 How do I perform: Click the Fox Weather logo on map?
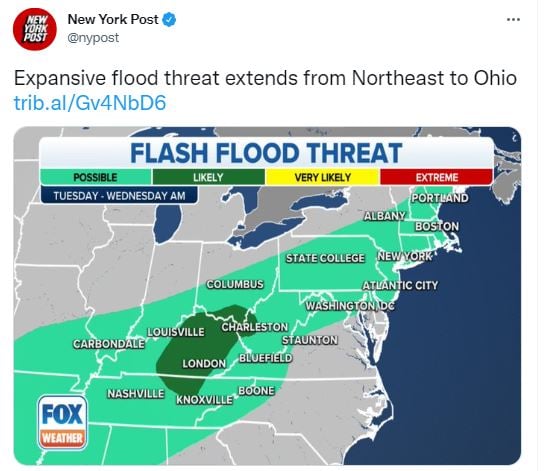click(62, 422)
